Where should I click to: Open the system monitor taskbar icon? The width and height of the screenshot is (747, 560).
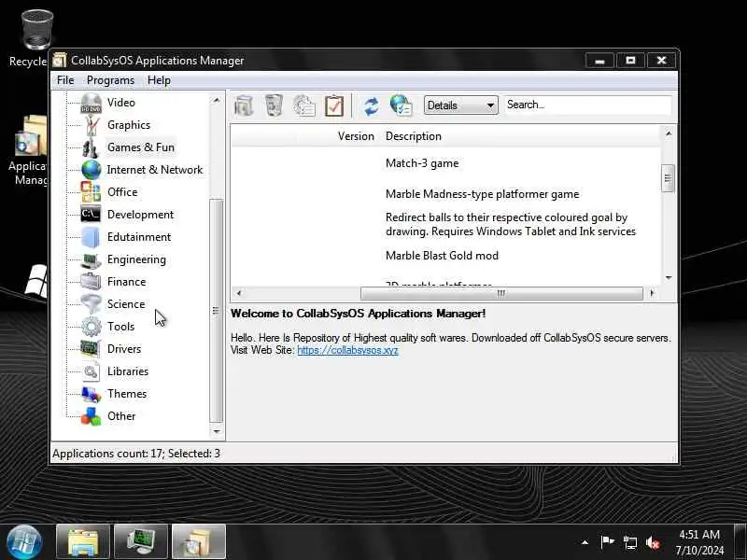coord(141,542)
